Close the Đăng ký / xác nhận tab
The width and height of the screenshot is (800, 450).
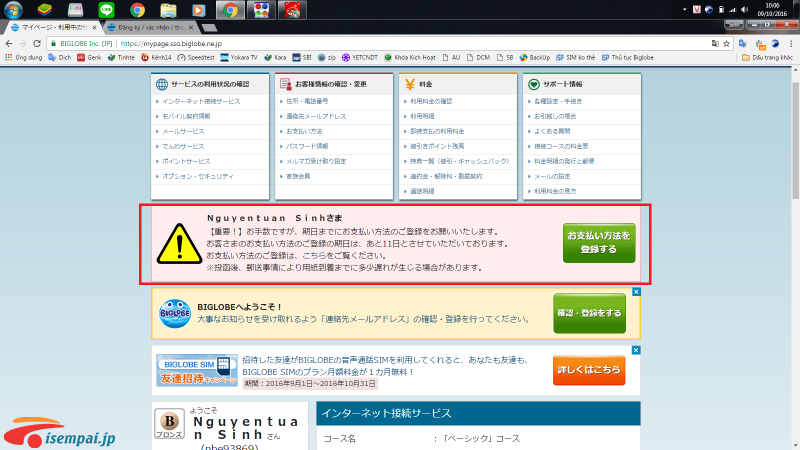191,27
